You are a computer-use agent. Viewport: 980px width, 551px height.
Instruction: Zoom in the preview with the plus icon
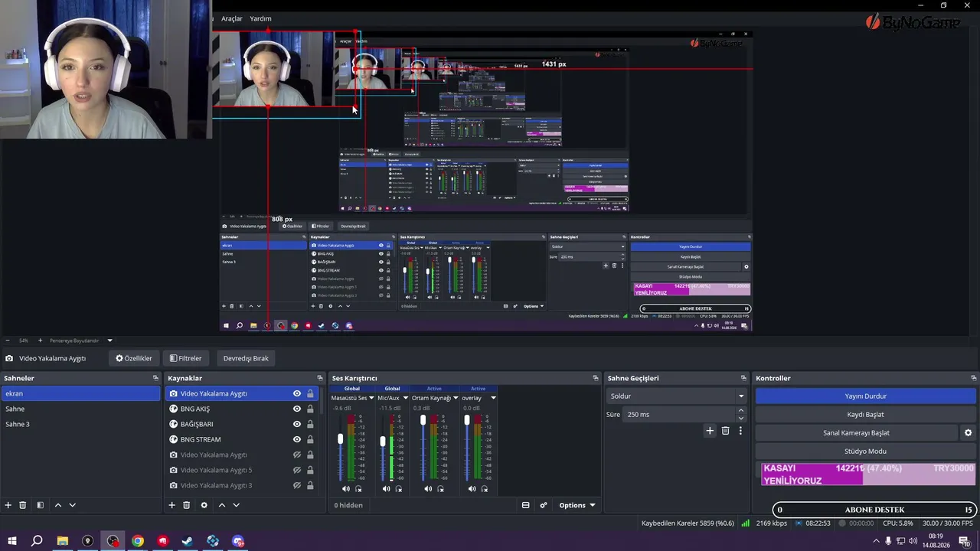pos(40,341)
